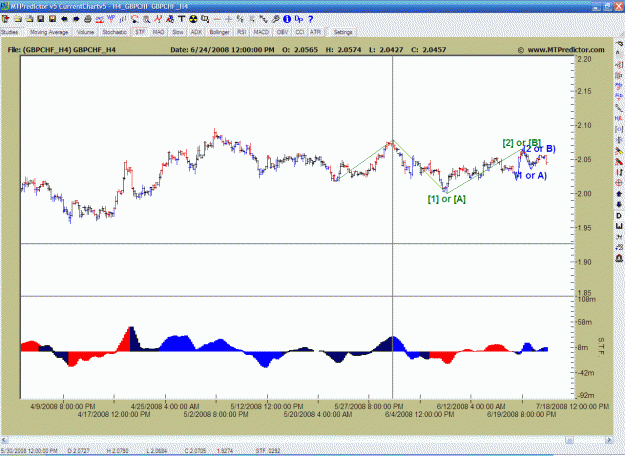Image resolution: width=625 pixels, height=456 pixels.
Task: Toggle the RSI study button
Action: [x=242, y=32]
